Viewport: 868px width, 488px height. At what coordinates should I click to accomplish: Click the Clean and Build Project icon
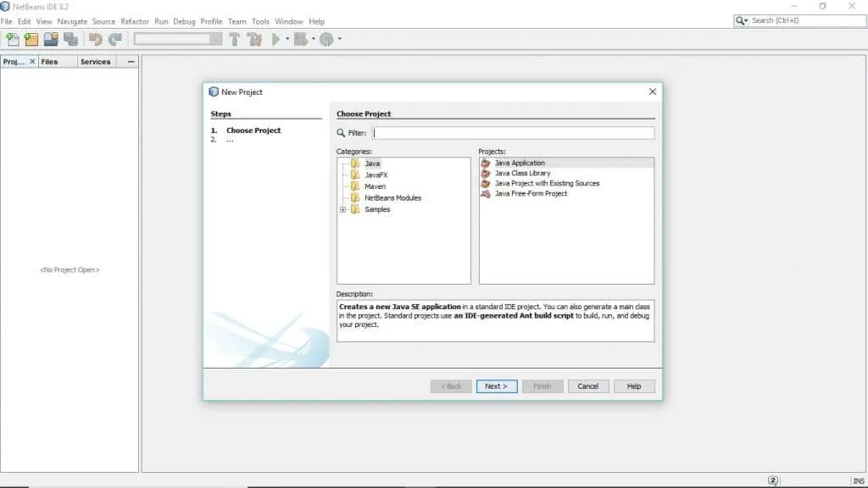pos(254,39)
